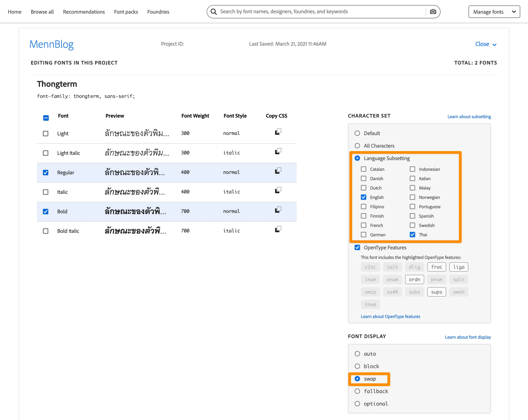Click the MennBlog project title
Viewport: 528px width, 420px height.
click(x=51, y=44)
